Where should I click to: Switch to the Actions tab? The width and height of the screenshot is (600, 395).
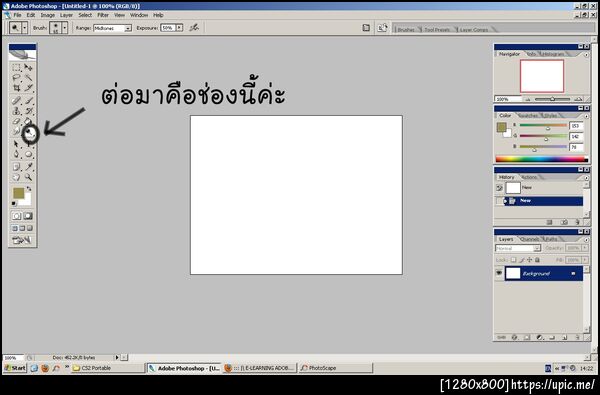(529, 178)
